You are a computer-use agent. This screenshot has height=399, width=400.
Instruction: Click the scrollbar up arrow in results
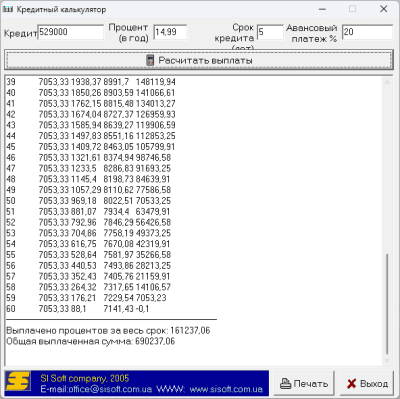(x=387, y=82)
